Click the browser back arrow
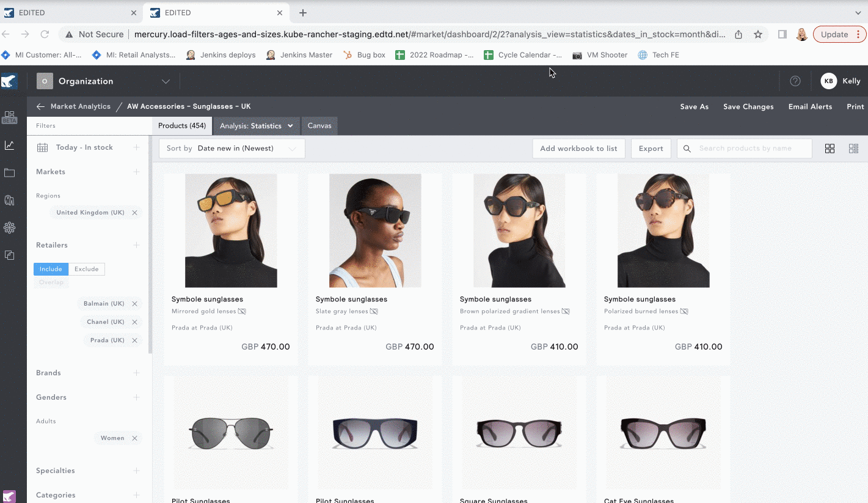 point(5,34)
